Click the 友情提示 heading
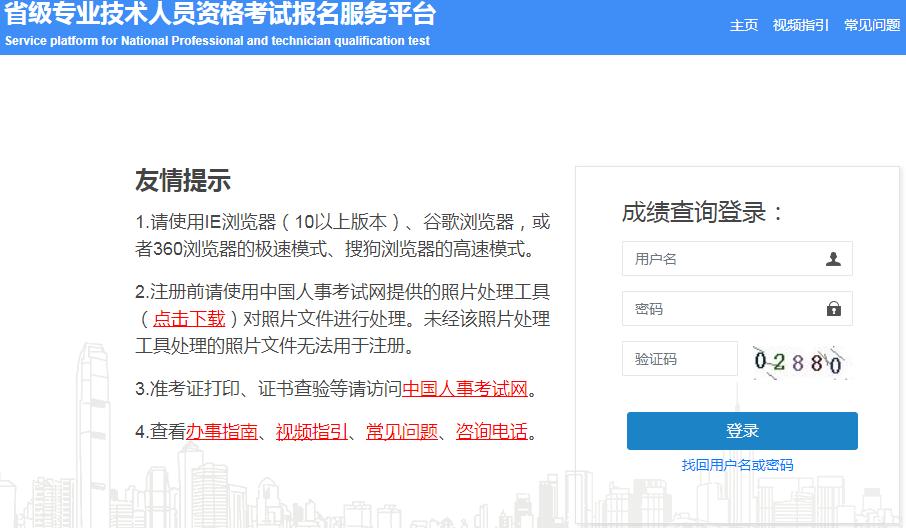Image resolution: width=906 pixels, height=528 pixels. pos(183,180)
